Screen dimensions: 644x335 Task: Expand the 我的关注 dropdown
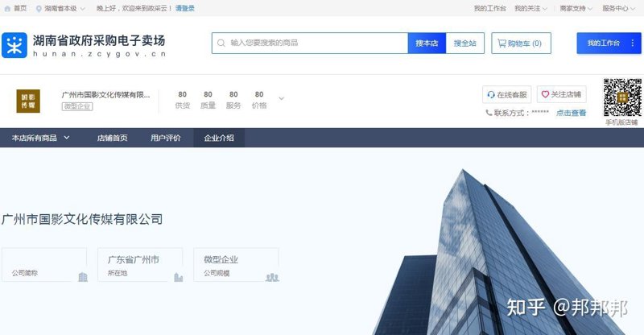pyautogui.click(x=531, y=8)
